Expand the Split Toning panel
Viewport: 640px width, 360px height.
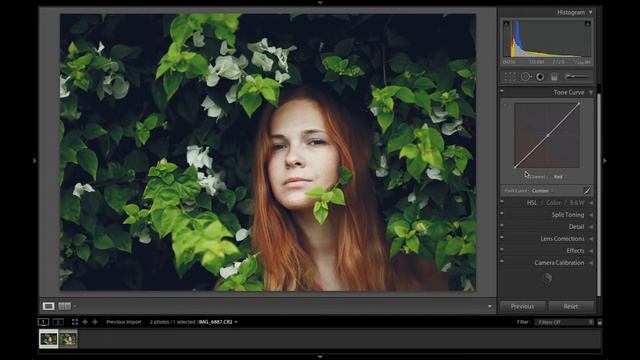pos(591,215)
